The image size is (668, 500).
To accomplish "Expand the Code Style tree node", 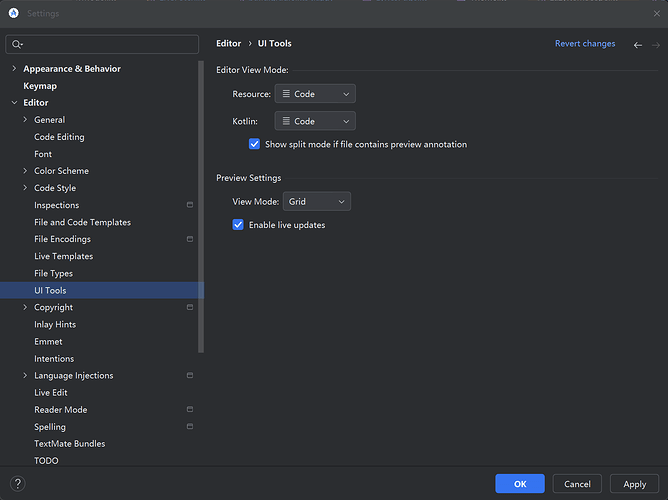I will [x=25, y=188].
